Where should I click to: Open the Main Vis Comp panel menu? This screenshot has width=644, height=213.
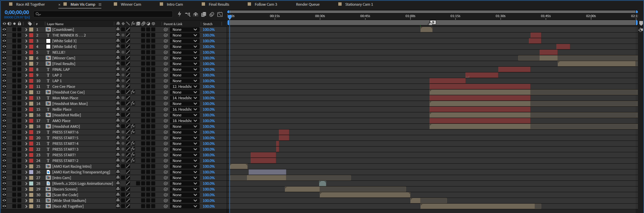click(100, 4)
